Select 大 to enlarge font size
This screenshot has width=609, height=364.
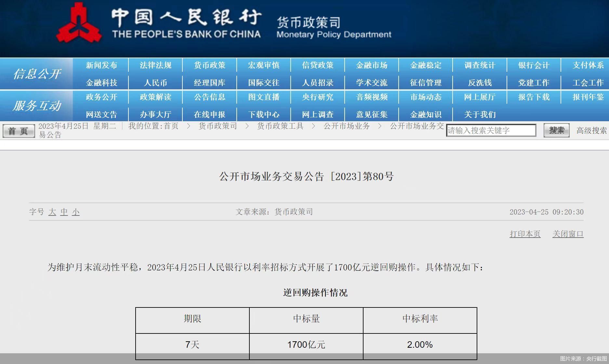[53, 212]
